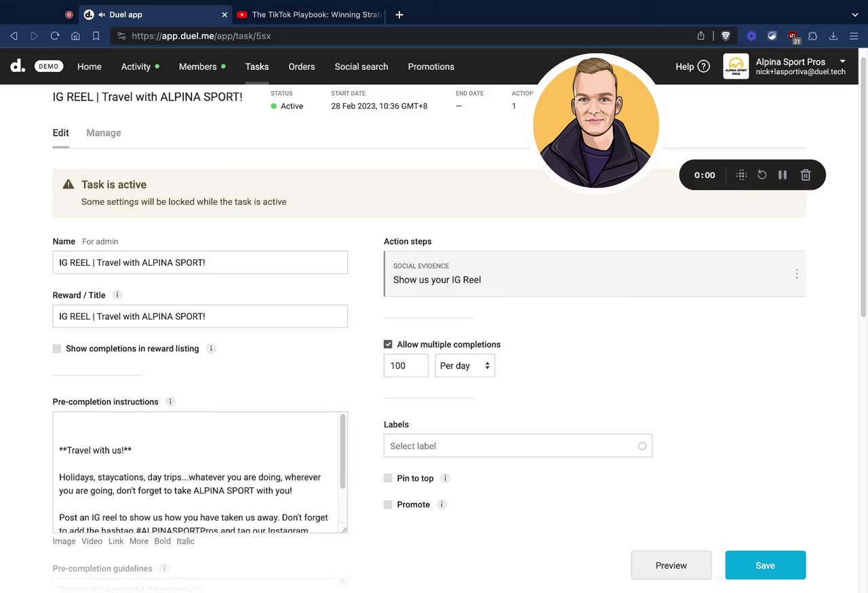Open Social search

point(361,66)
